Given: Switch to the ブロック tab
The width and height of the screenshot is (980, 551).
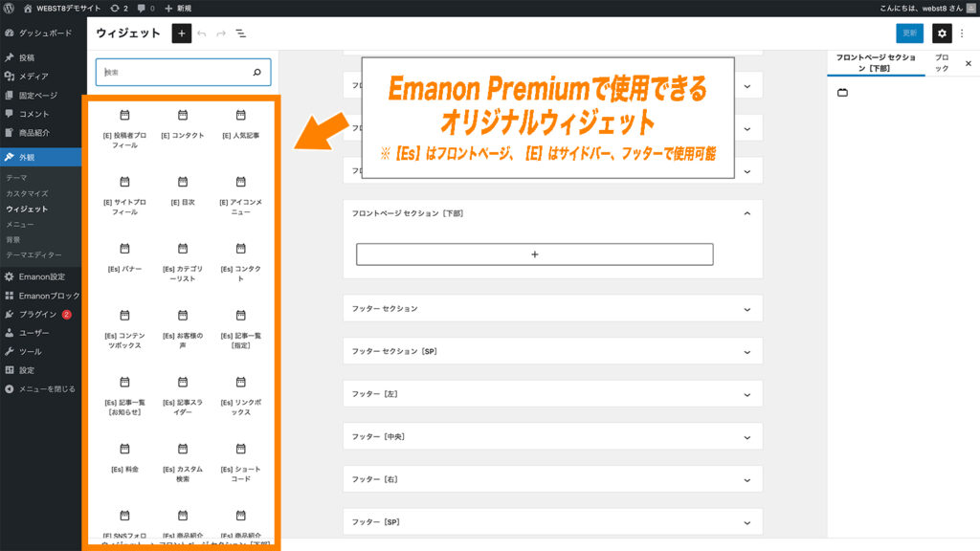Looking at the screenshot, I should point(941,63).
